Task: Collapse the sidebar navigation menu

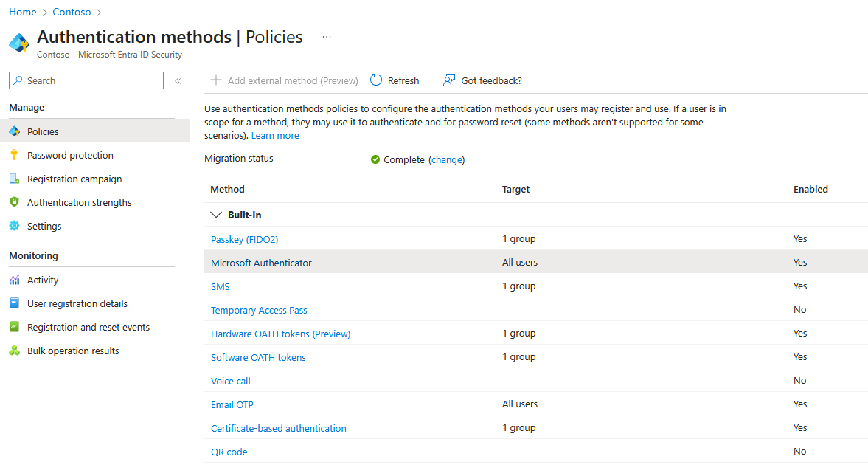Action: [178, 81]
